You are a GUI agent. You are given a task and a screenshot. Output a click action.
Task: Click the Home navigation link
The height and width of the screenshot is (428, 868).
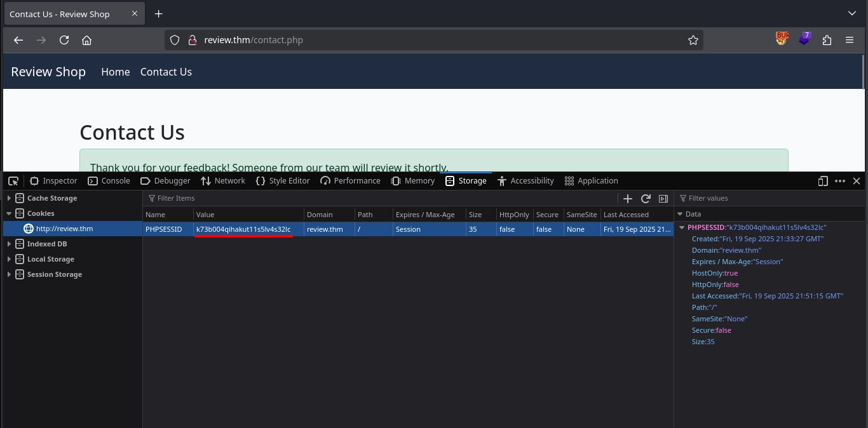pyautogui.click(x=116, y=72)
